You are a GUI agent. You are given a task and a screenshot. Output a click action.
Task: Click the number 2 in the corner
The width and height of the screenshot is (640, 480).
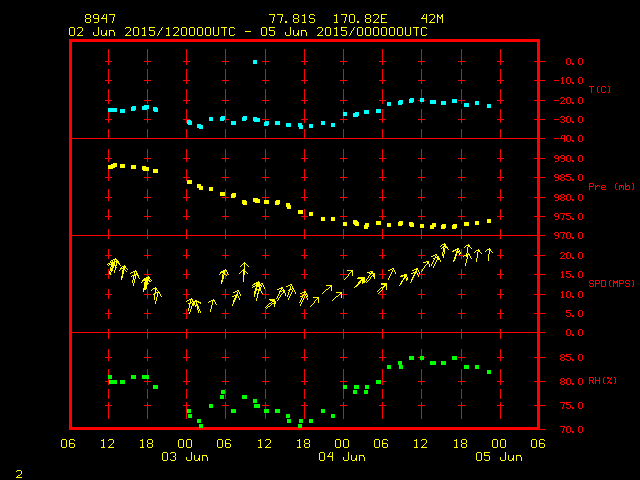[19, 474]
